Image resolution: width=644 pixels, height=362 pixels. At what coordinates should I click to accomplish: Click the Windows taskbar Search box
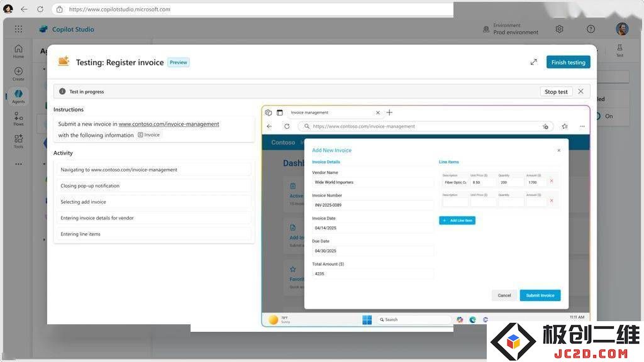(414, 320)
